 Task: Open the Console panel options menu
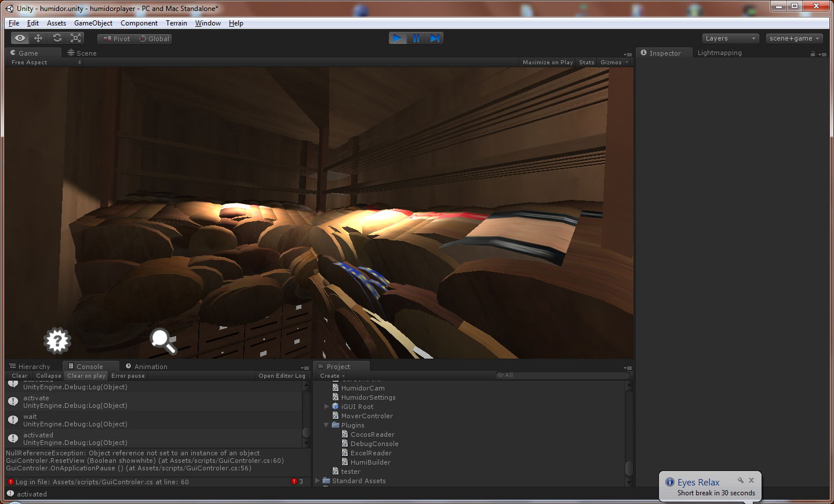(x=305, y=368)
